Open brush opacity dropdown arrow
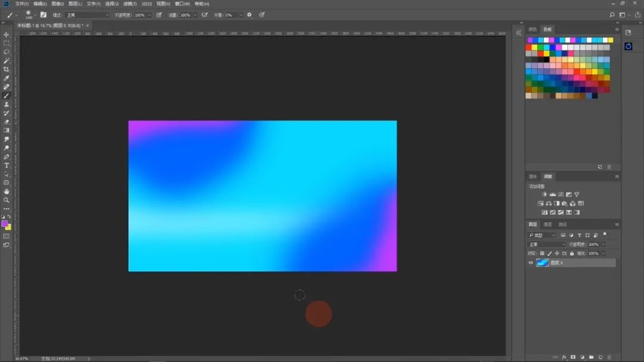The width and height of the screenshot is (644, 362). click(x=150, y=15)
